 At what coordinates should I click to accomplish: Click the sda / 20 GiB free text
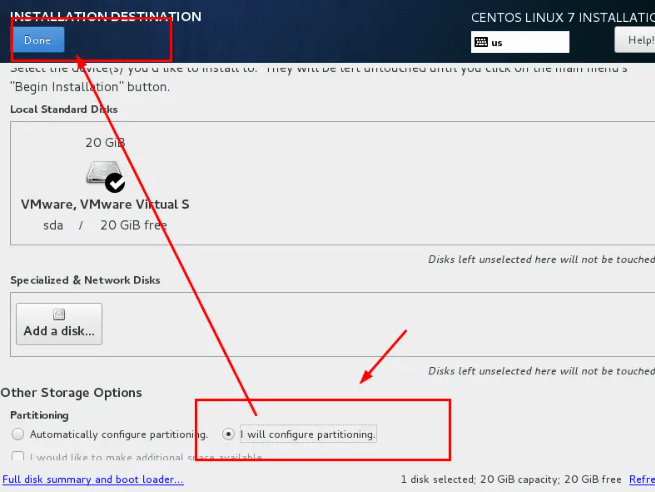[x=105, y=225]
